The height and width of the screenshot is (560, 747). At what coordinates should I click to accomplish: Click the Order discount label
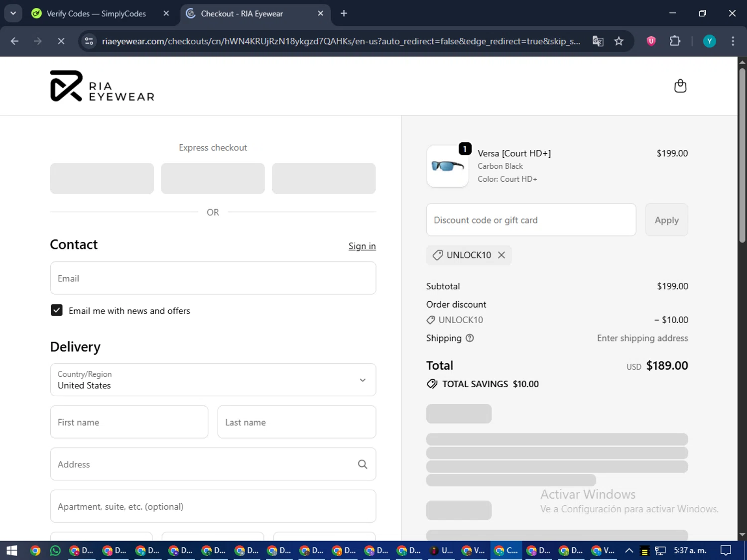pyautogui.click(x=456, y=304)
